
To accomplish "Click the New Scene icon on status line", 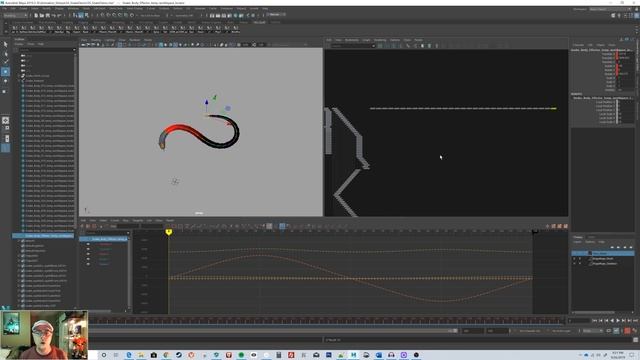I will pos(36,16).
